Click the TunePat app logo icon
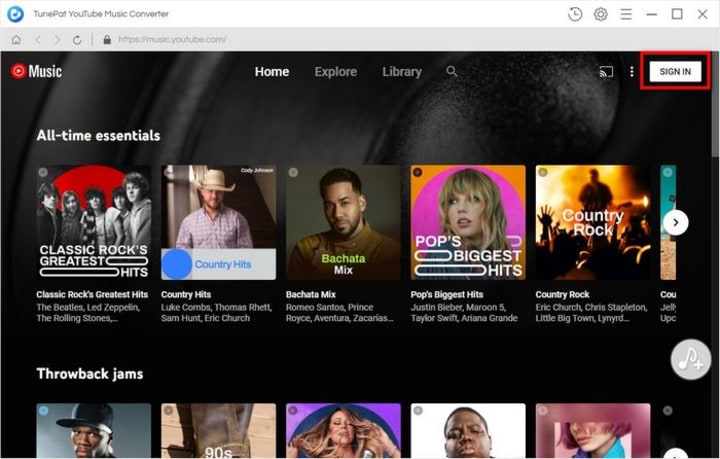Screen dimensions: 720x459 [15, 14]
